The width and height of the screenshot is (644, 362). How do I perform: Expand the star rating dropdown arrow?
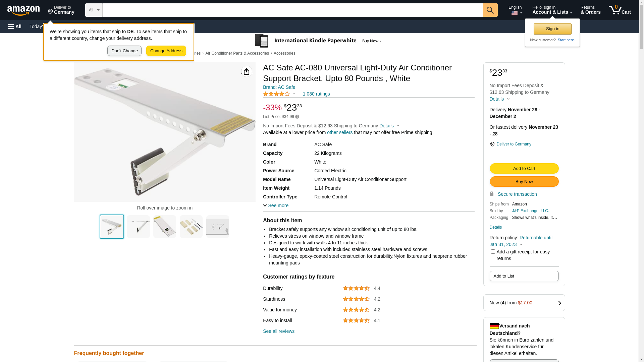[x=294, y=94]
